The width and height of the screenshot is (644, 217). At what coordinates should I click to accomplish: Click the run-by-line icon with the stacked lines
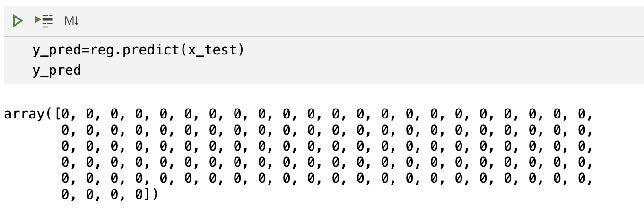(45, 21)
